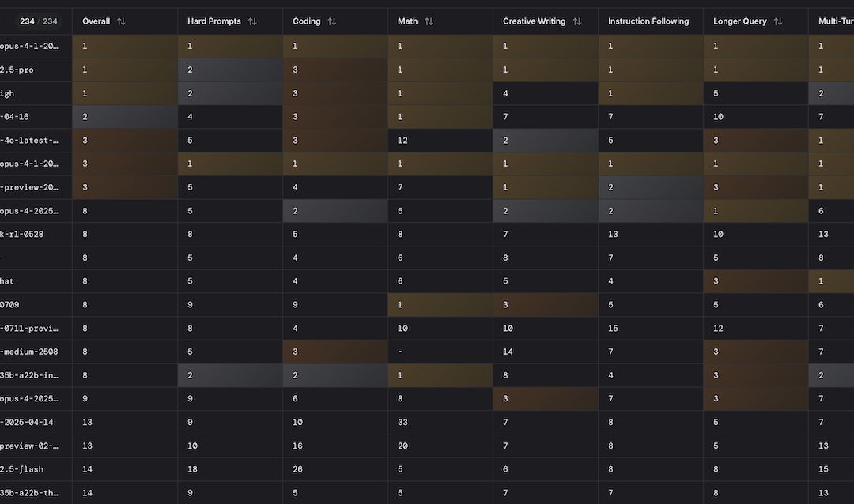Click the sort icon beside Math
854x504 pixels.
(x=429, y=21)
